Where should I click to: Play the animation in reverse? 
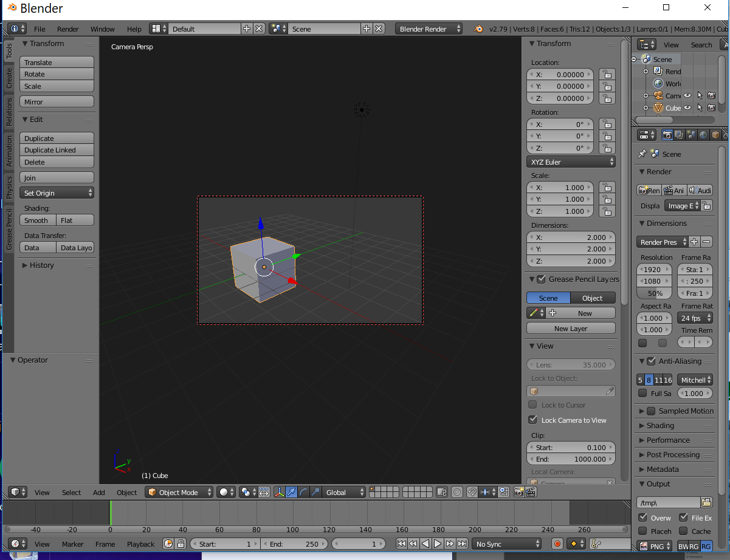click(425, 544)
